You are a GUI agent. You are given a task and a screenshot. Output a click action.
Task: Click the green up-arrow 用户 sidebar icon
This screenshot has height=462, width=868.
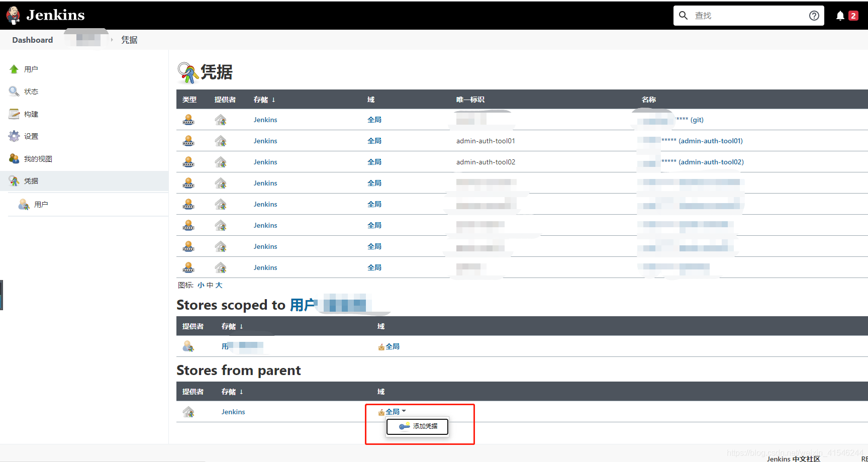point(14,69)
